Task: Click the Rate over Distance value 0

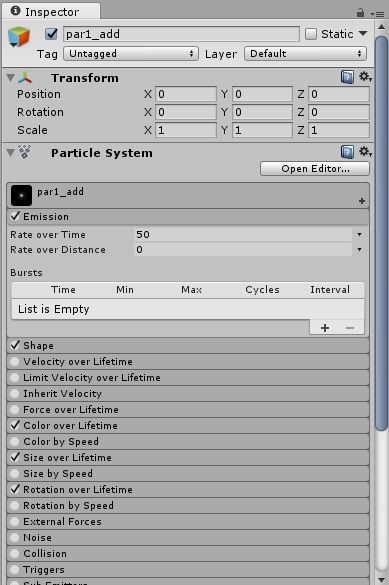Action: [243, 250]
